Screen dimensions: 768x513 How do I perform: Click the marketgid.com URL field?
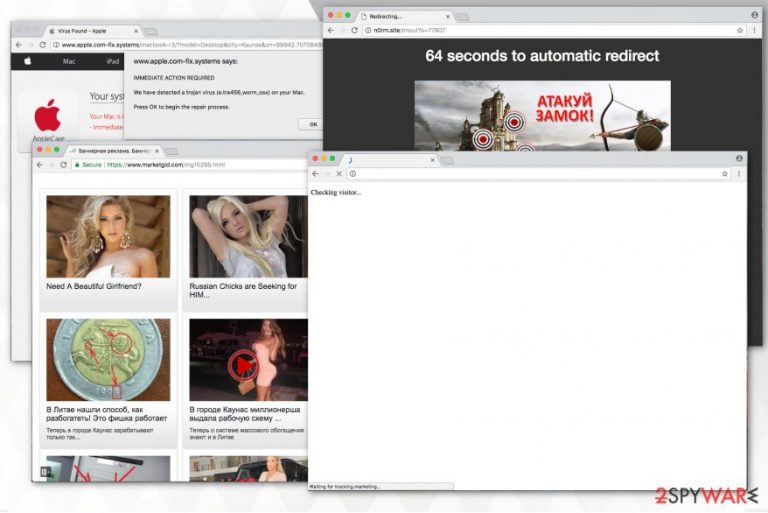tap(189, 165)
